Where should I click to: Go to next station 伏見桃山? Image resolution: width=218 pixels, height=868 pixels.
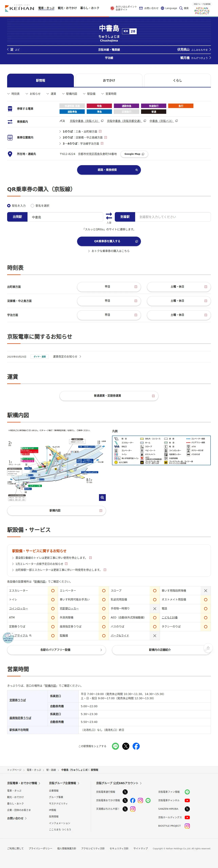[194, 49]
